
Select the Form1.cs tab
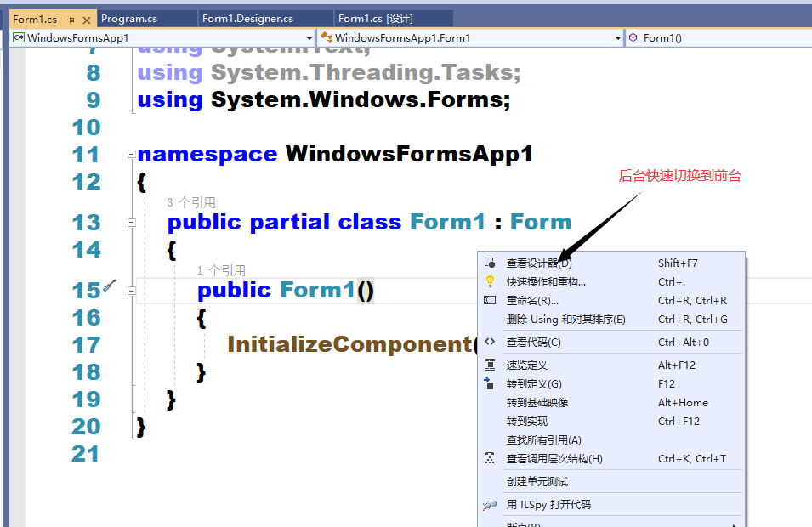coord(35,20)
